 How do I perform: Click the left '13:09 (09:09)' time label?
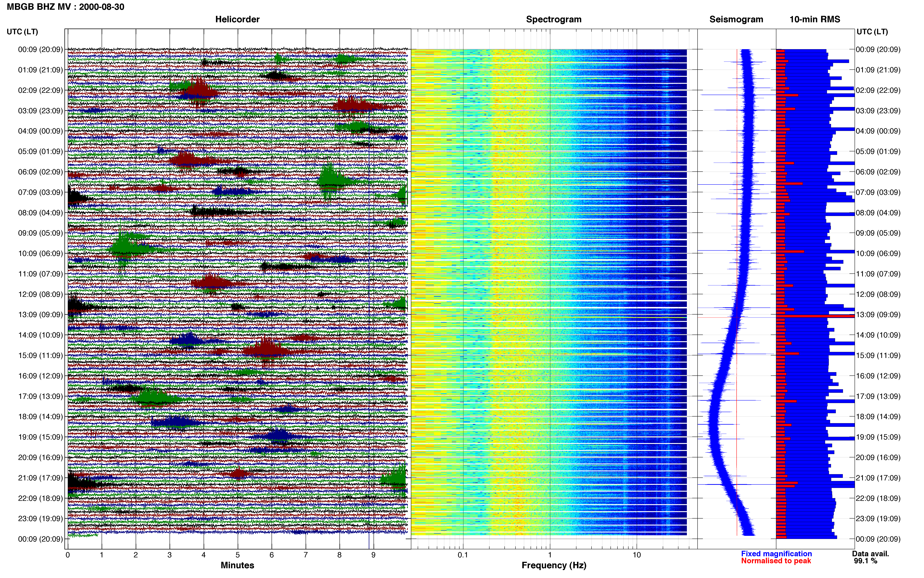click(x=40, y=315)
